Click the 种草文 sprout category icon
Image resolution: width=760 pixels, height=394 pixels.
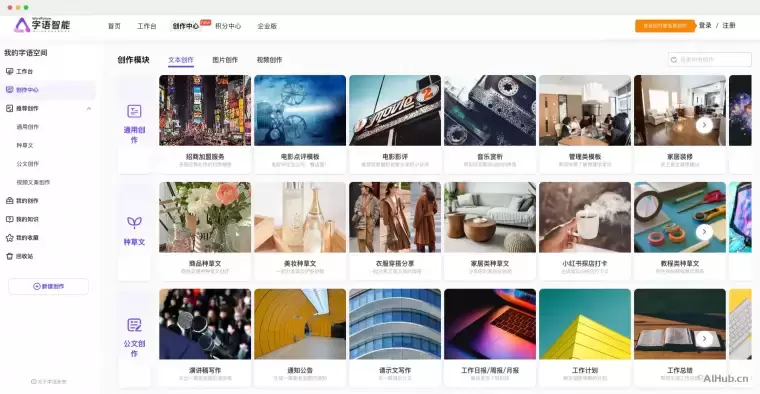pyautogui.click(x=134, y=222)
